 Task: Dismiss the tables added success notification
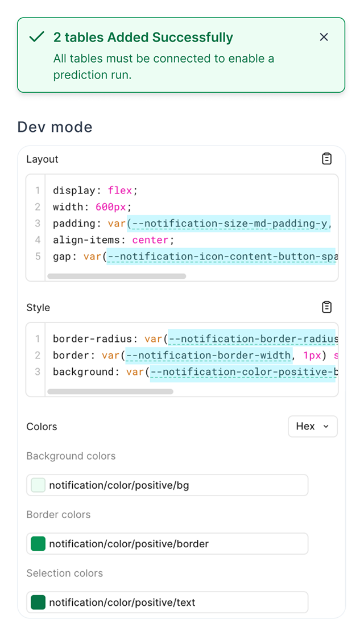tap(324, 37)
